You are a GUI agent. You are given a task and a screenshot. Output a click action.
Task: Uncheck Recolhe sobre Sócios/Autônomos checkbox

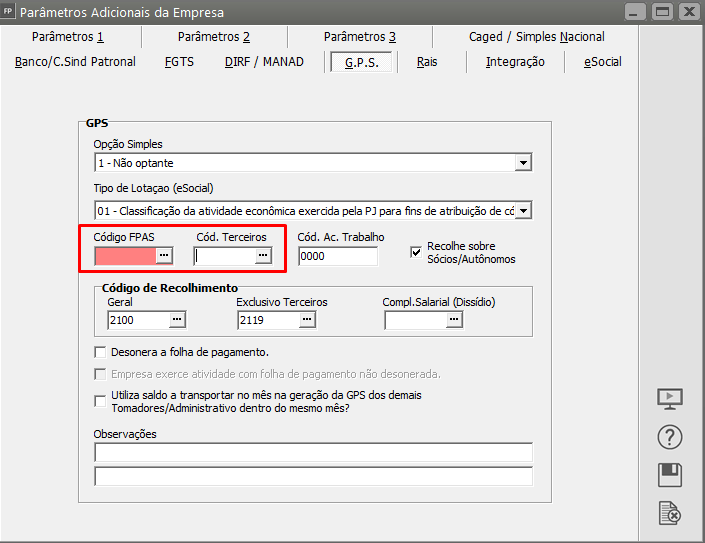tap(417, 252)
